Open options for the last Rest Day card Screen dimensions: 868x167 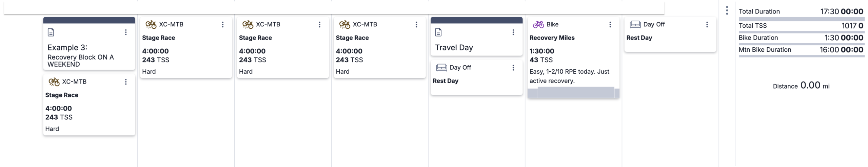click(707, 24)
